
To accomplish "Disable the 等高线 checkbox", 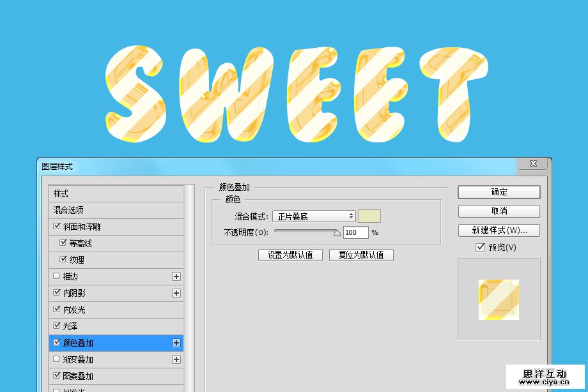I will coord(63,243).
